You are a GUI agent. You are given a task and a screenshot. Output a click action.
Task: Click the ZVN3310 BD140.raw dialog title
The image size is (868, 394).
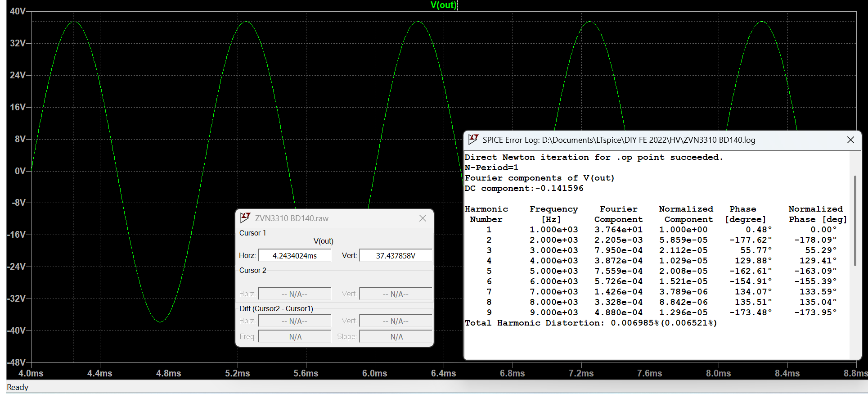tap(292, 218)
